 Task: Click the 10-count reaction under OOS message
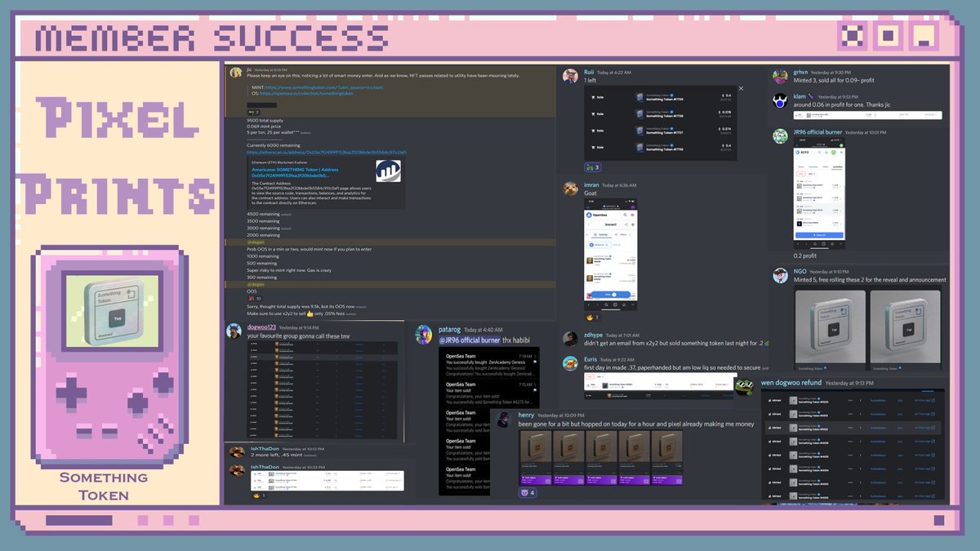pyautogui.click(x=255, y=299)
